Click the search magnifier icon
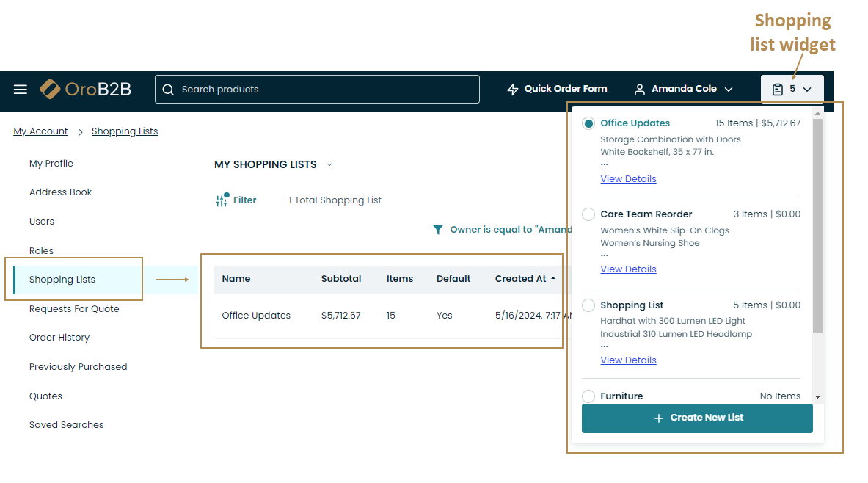868x483 pixels. click(168, 90)
